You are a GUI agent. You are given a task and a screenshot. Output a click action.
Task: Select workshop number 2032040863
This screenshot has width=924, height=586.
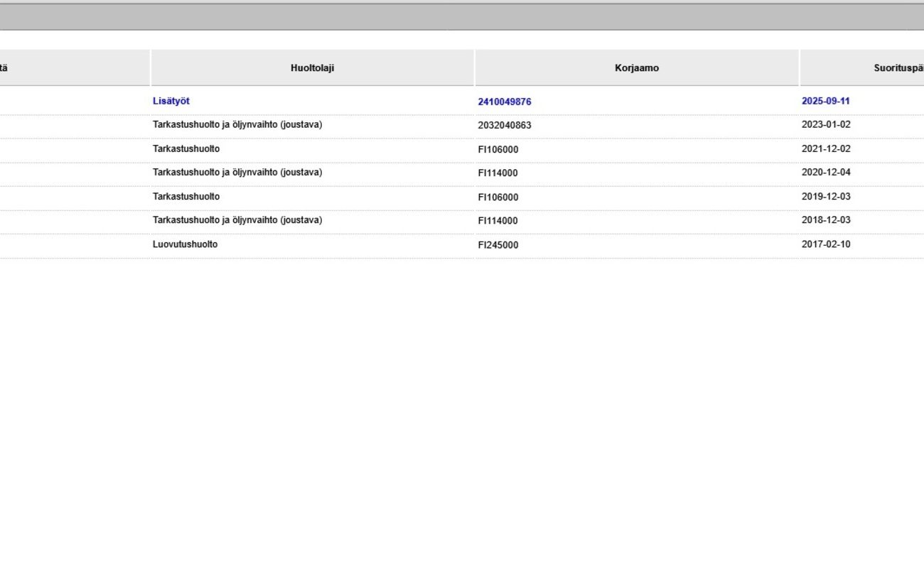(x=505, y=126)
